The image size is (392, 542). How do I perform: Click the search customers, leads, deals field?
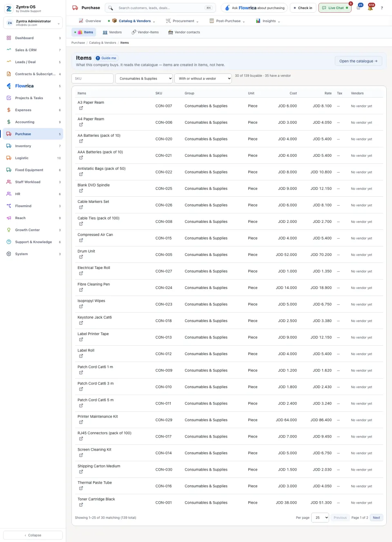click(x=160, y=8)
